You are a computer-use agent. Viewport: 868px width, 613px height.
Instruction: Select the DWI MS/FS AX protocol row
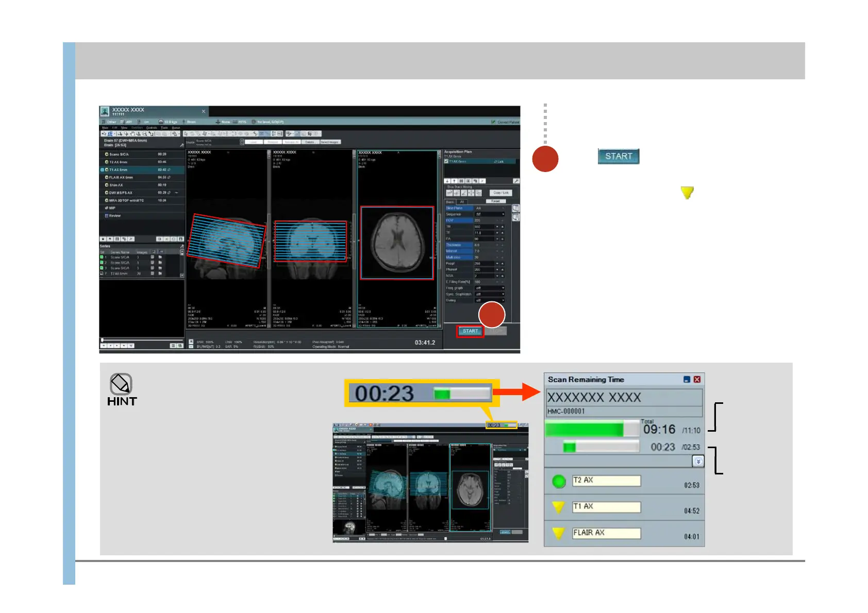tap(142, 193)
